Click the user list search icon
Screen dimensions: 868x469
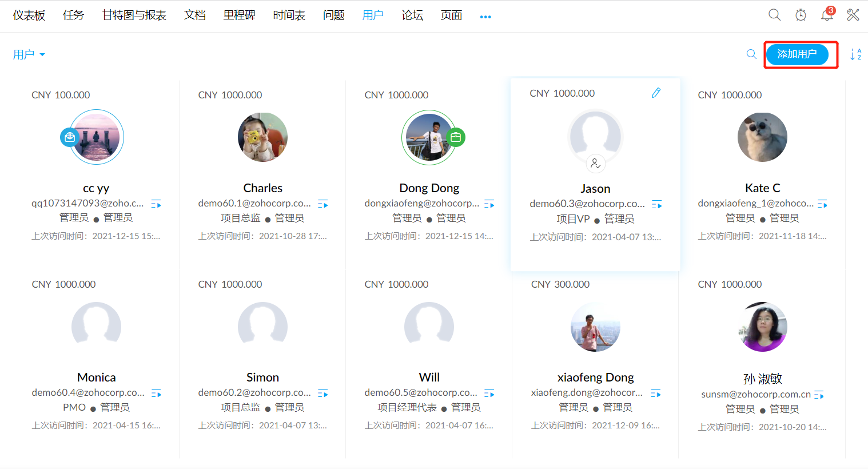point(751,54)
